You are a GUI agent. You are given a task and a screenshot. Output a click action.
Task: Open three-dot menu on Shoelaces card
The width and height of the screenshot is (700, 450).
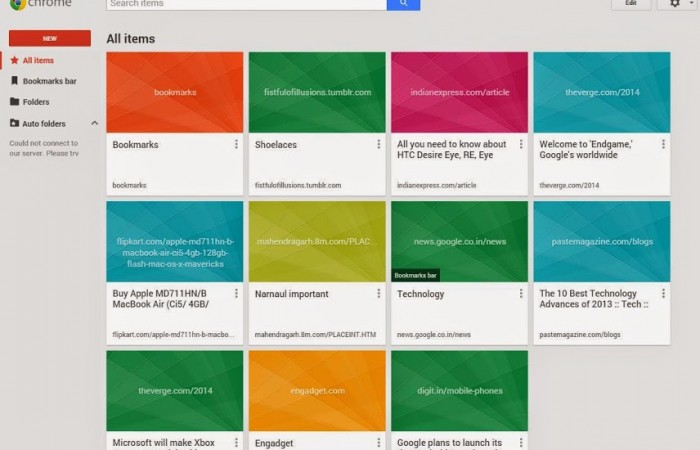click(379, 144)
